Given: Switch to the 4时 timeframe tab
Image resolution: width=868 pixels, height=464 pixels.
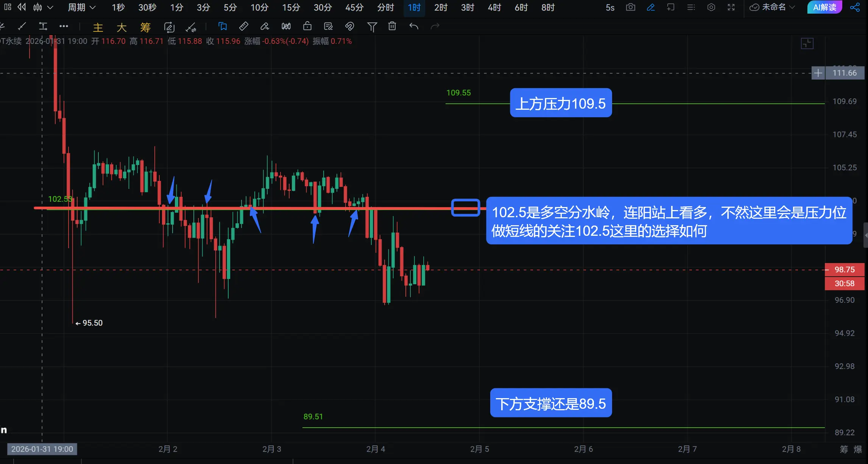Looking at the screenshot, I should pos(494,7).
